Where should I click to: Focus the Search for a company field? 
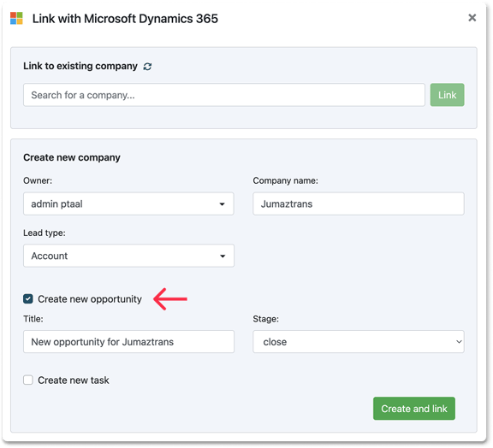[224, 95]
